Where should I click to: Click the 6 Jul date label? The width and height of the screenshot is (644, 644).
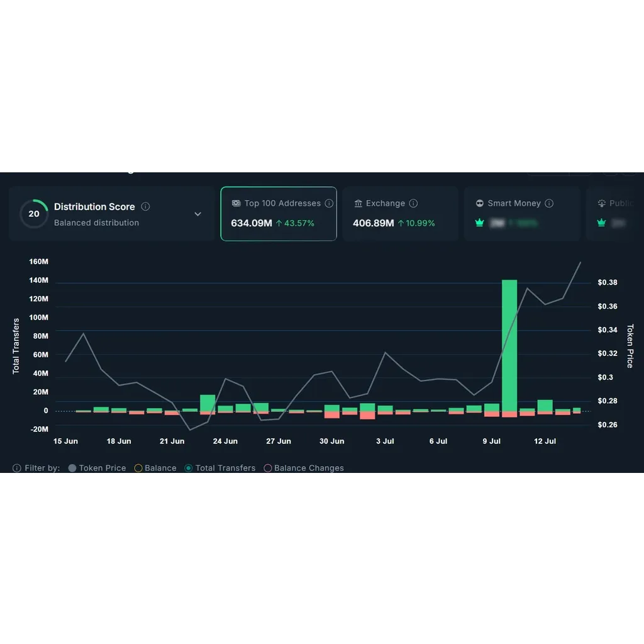[438, 441]
